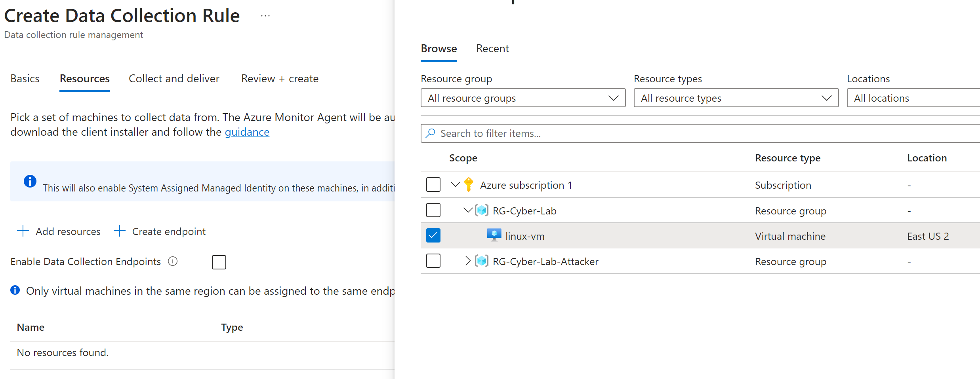The height and width of the screenshot is (379, 980).
Task: Click the Search to filter items field
Action: pyautogui.click(x=700, y=133)
